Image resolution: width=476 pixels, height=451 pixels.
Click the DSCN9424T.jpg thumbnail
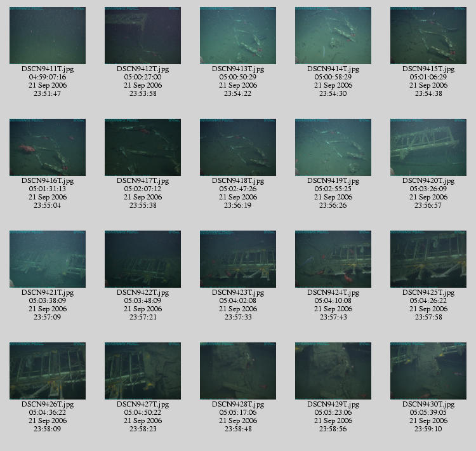[x=333, y=259]
